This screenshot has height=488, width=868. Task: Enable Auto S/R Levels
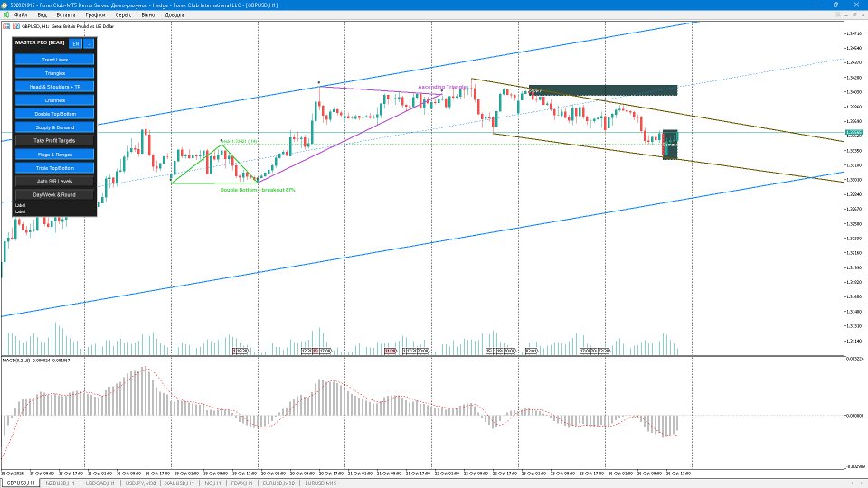click(x=55, y=181)
